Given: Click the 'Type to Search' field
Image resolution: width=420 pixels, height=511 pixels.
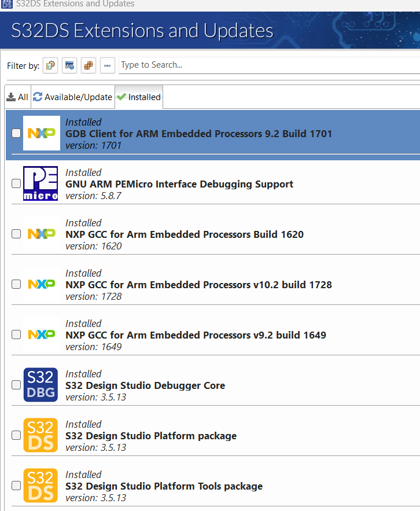Looking at the screenshot, I should pyautogui.click(x=266, y=65).
